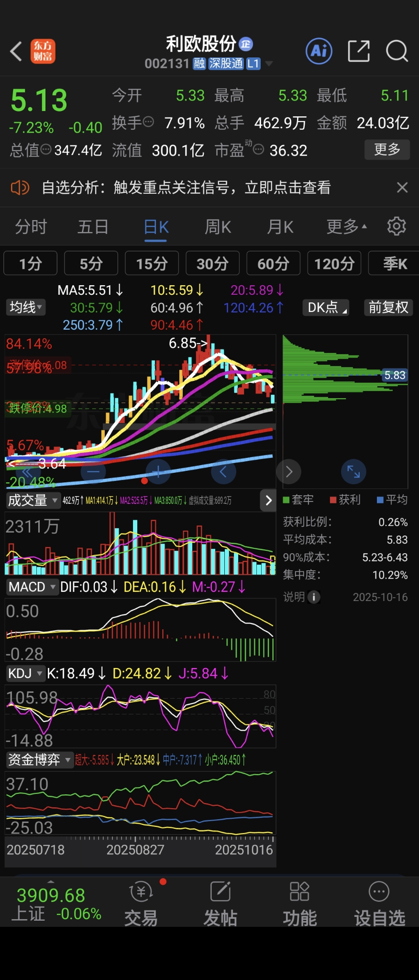The width and height of the screenshot is (419, 980).
Task: Tap the back arrow icon
Action: coord(16,51)
